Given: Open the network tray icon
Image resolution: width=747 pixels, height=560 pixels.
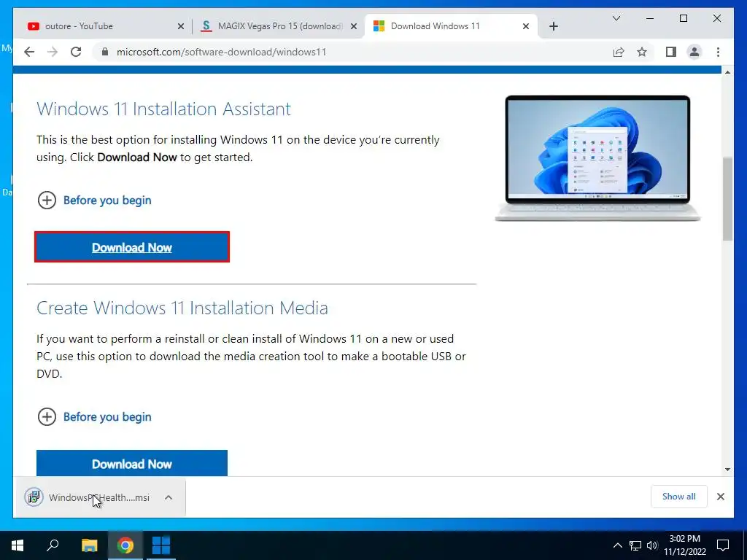Looking at the screenshot, I should pos(635,545).
